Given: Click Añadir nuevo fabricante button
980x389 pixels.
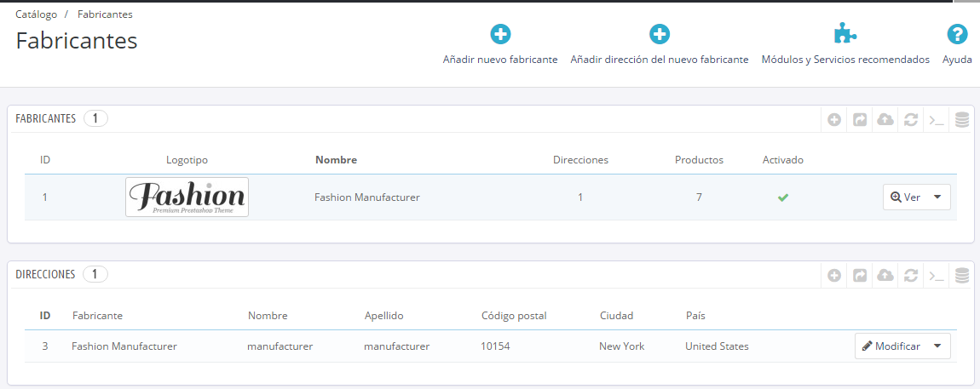Looking at the screenshot, I should click(500, 45).
